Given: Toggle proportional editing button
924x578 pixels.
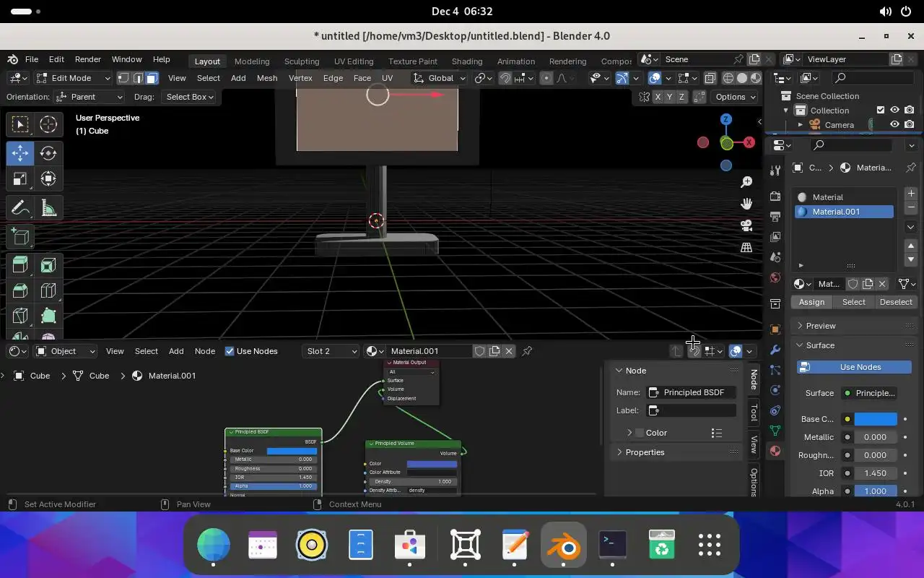Looking at the screenshot, I should point(546,78).
